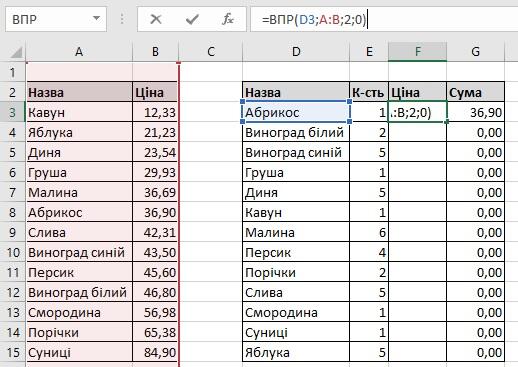Confirm the formula with the checkmark icon
The image size is (518, 367).
coord(192,19)
